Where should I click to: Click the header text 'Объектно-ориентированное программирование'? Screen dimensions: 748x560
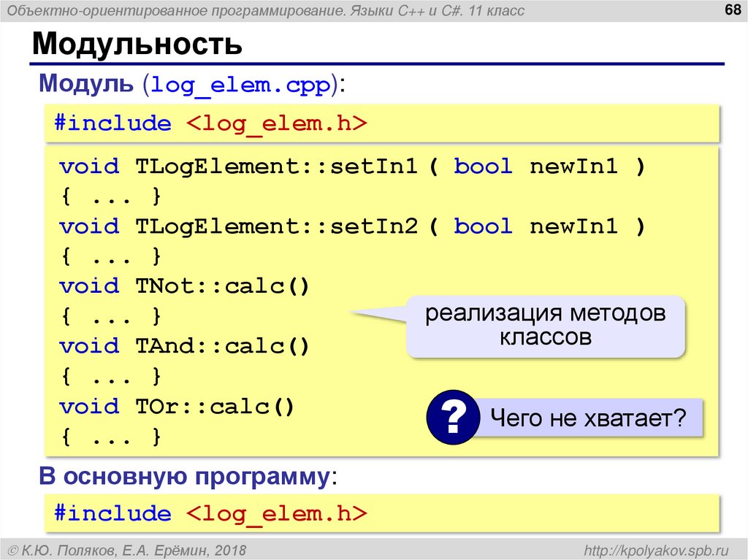point(177,10)
